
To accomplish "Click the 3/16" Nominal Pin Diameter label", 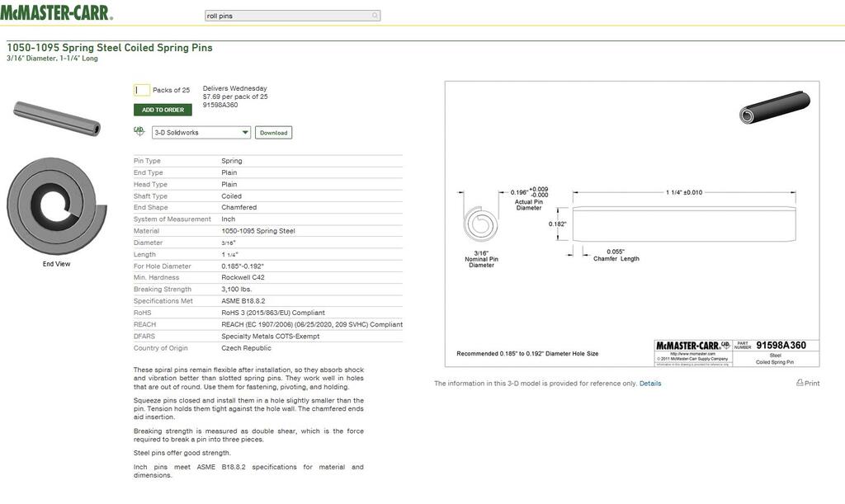I will [481, 259].
